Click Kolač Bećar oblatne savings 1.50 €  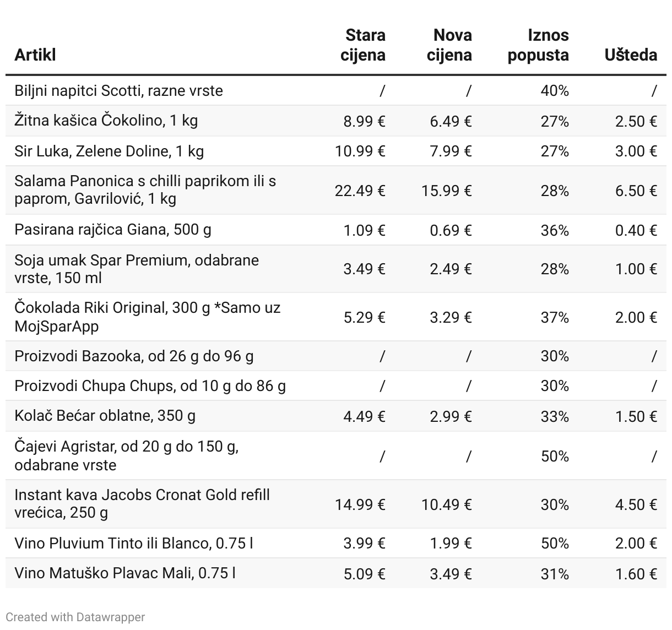[636, 416]
